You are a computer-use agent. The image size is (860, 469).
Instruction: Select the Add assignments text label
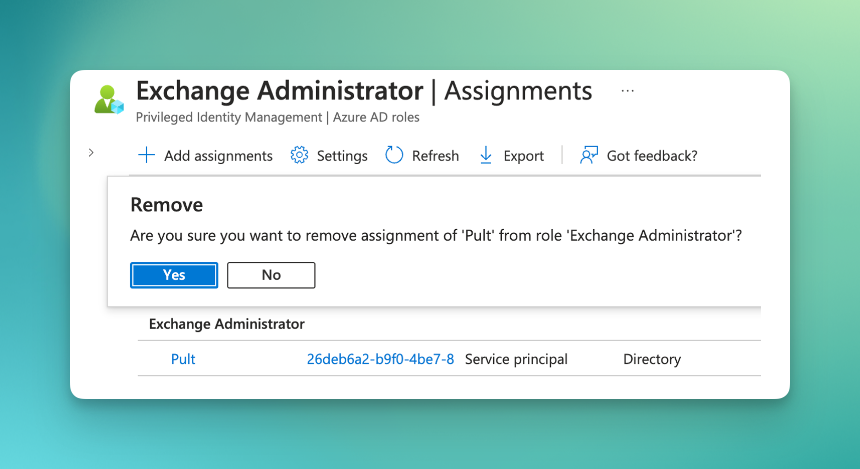pos(218,156)
